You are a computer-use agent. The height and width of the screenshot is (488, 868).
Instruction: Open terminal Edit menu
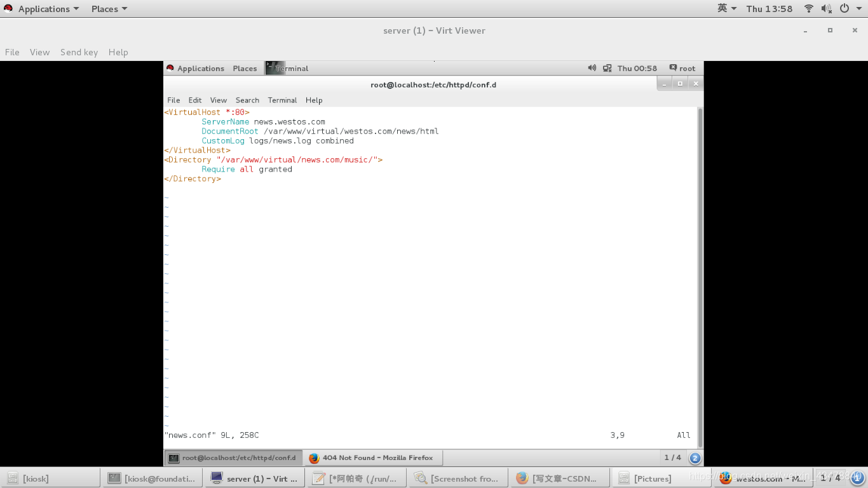click(x=195, y=100)
